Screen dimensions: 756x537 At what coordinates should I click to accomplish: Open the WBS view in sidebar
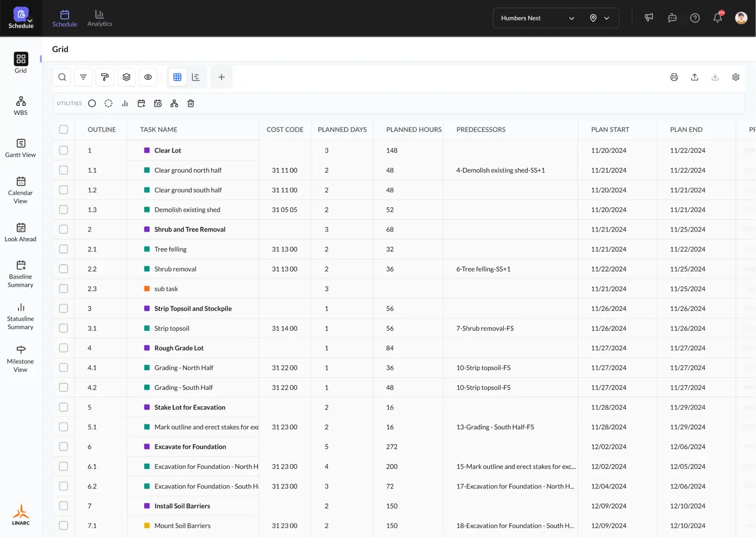point(21,106)
